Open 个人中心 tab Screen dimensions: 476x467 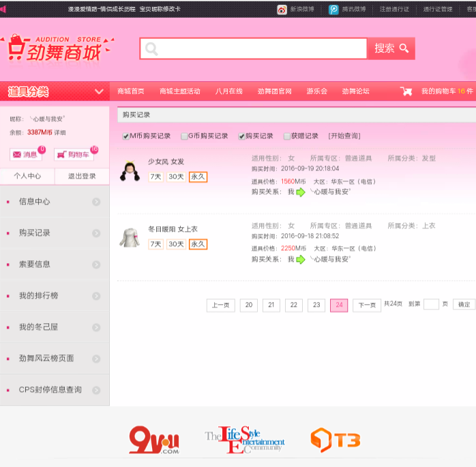point(27,177)
